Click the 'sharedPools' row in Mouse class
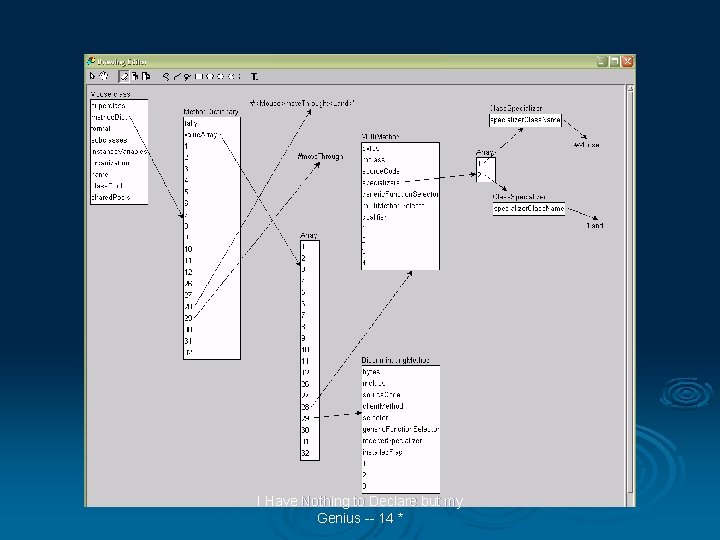Viewport: 720px width, 540px height. coord(119,197)
